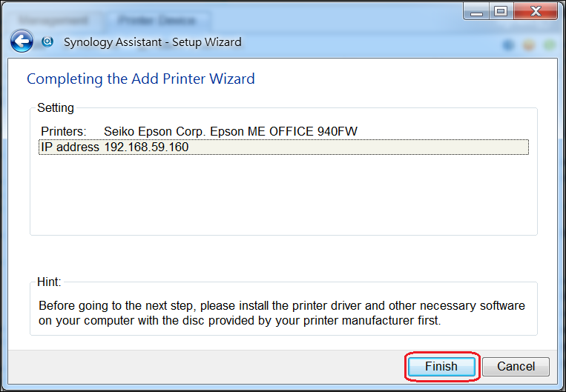The height and width of the screenshot is (392, 566).
Task: Click the Synology Assistant icon in title bar
Action: (47, 41)
